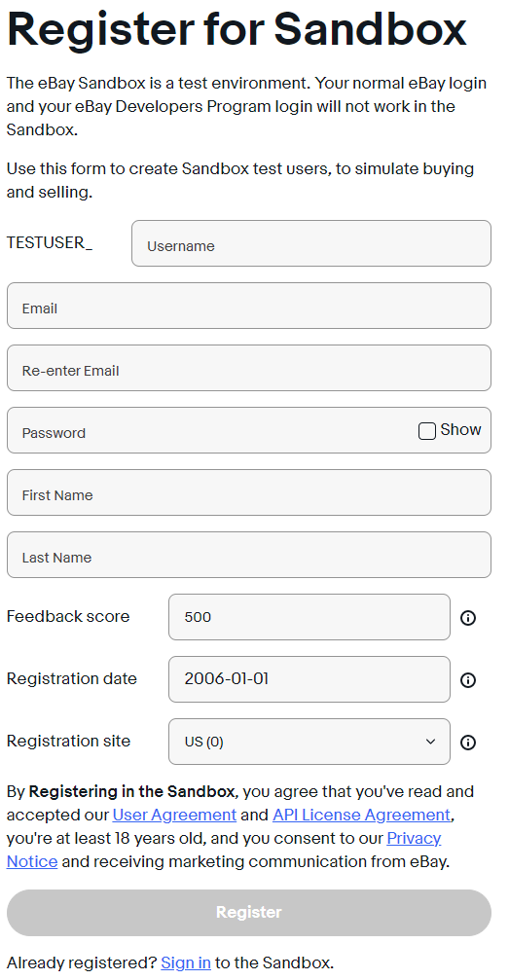509x980 pixels.
Task: Focus the Email field
Action: (249, 306)
